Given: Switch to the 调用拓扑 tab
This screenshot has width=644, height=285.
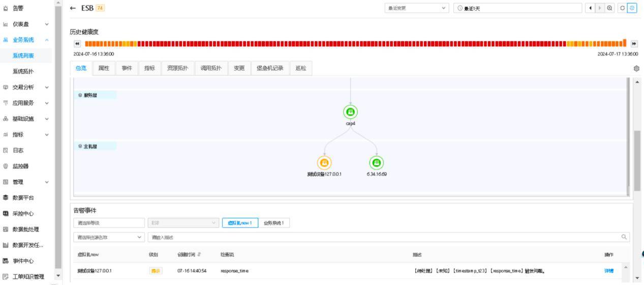Looking at the screenshot, I should [x=211, y=68].
